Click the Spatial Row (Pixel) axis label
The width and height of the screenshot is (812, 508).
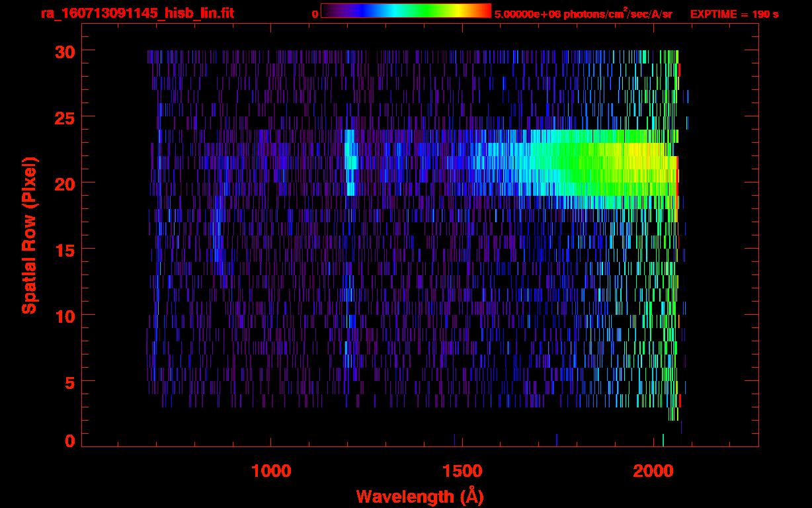(29, 235)
